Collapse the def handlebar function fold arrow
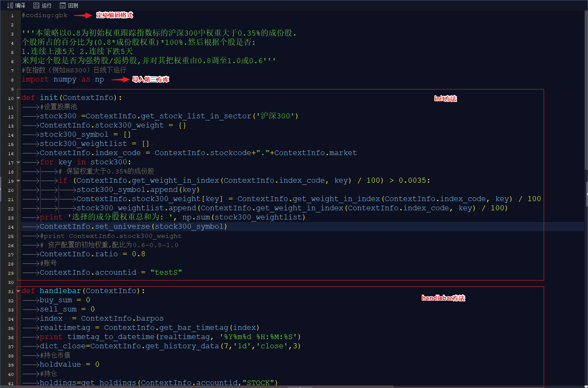The height and width of the screenshot is (388, 588). click(18, 291)
